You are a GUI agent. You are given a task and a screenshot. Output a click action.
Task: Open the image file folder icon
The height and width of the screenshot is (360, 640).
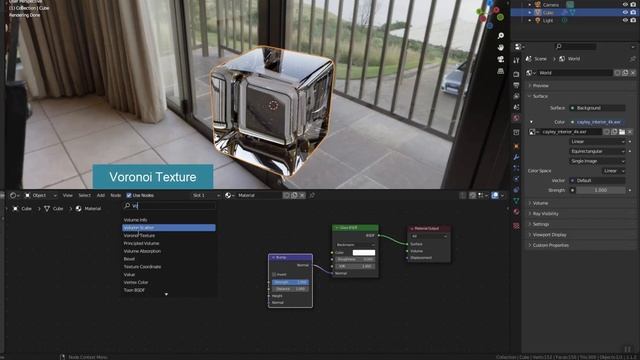[622, 132]
